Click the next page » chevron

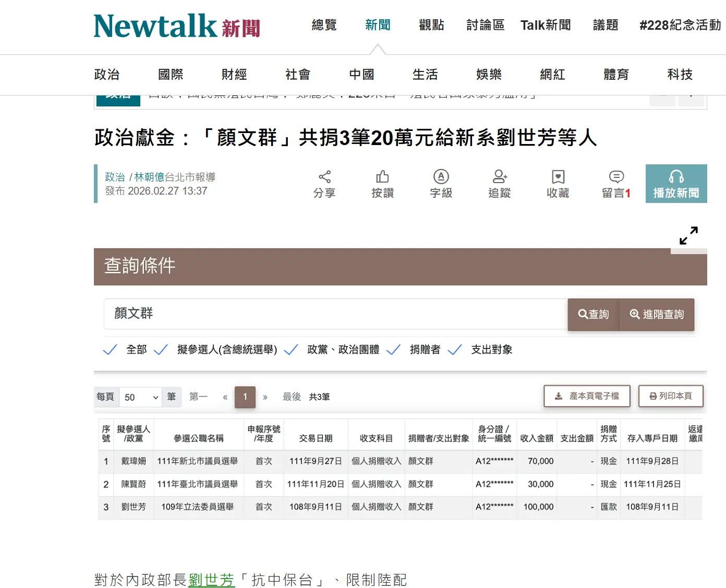265,397
